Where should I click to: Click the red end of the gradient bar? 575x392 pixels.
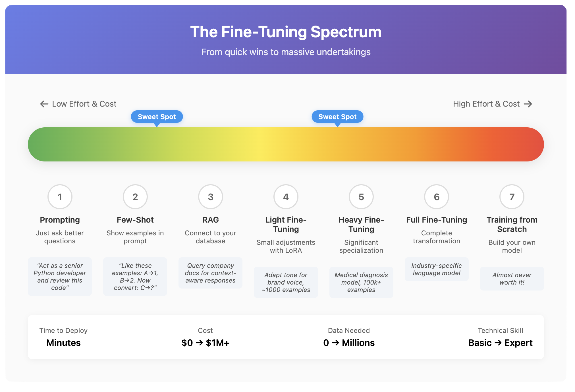529,144
